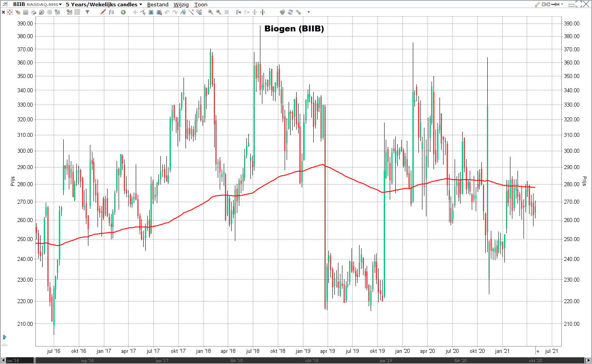Click the pencil drawing tool icon
Screen dimensions: 592x364
pyautogui.click(x=103, y=12)
